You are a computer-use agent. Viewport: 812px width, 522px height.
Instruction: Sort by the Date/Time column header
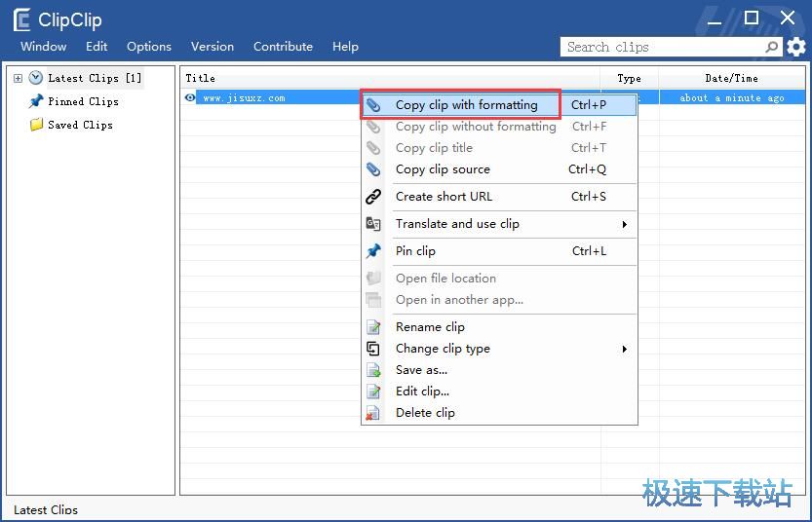coord(732,78)
